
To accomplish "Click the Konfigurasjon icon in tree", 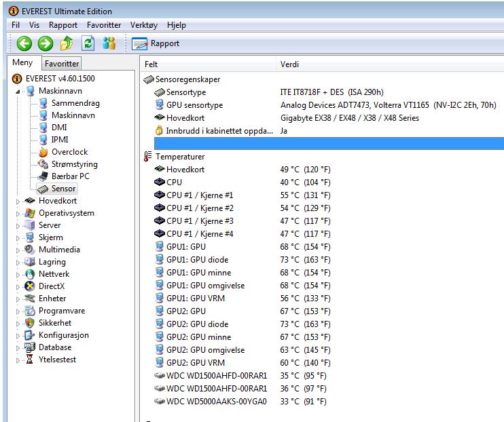I will [30, 335].
